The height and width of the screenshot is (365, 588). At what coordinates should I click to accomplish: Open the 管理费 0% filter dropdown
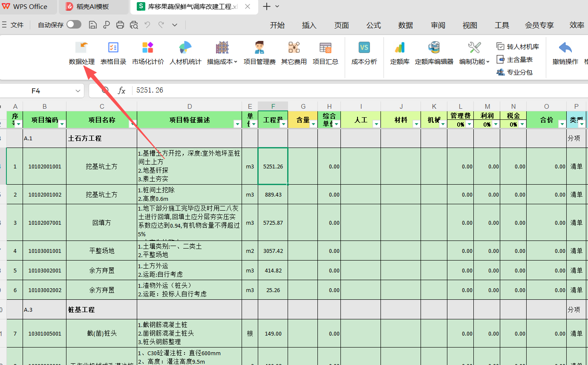pyautogui.click(x=469, y=124)
